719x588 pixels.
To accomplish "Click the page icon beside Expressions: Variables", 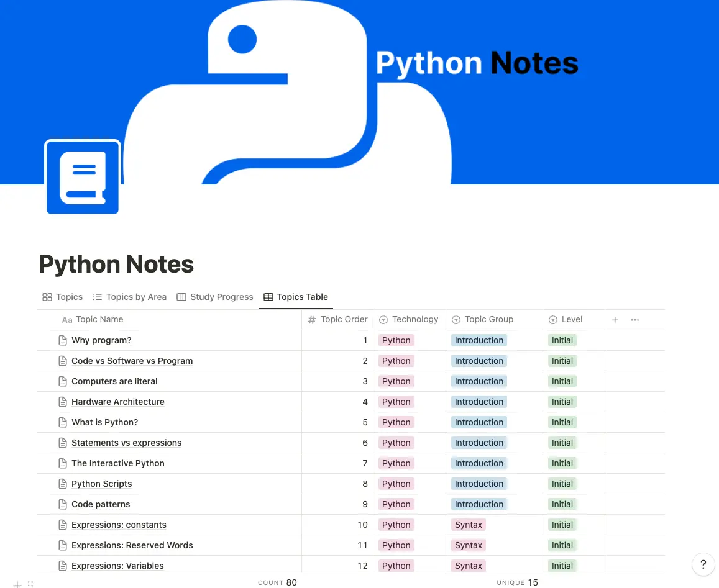I will coord(62,566).
